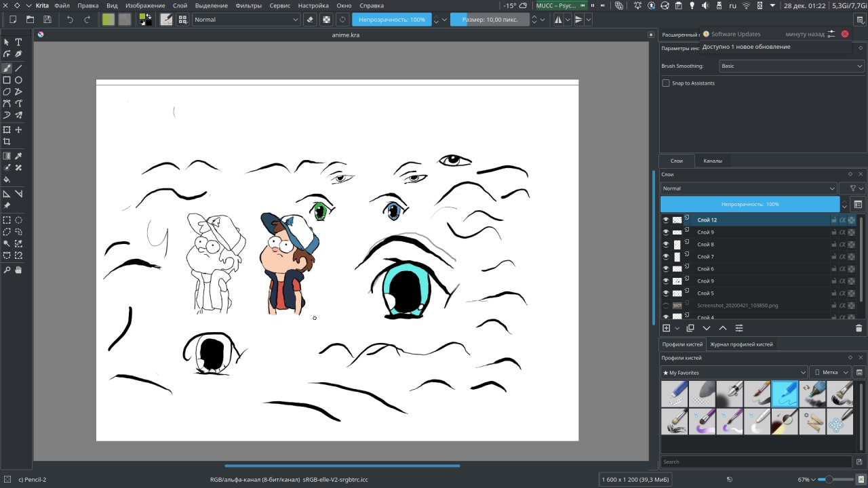Click the toolbar Непрозрачность 100% slider
The height and width of the screenshot is (488, 868).
[392, 20]
